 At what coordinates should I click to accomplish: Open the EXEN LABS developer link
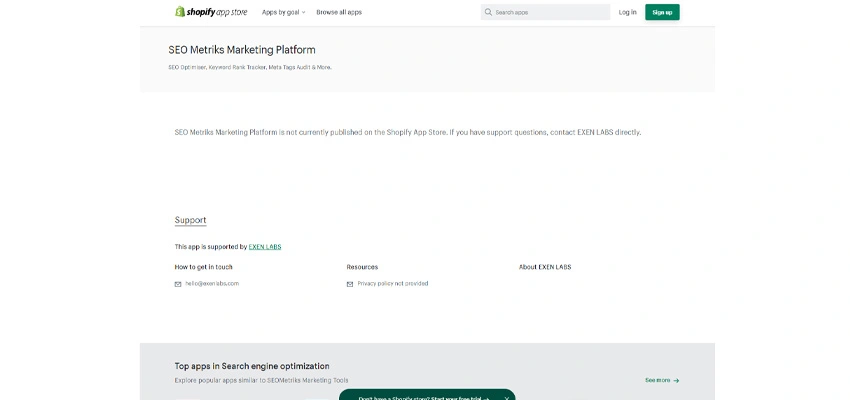click(x=265, y=246)
